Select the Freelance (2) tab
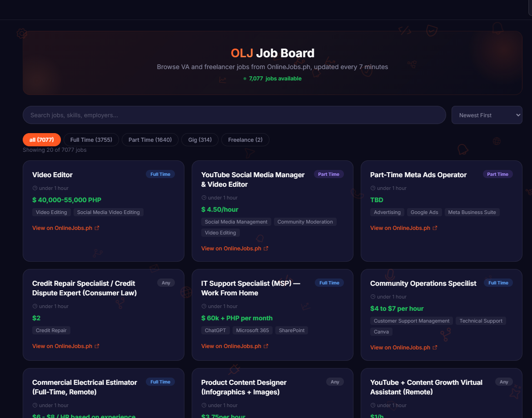The height and width of the screenshot is (418, 532). 245,139
